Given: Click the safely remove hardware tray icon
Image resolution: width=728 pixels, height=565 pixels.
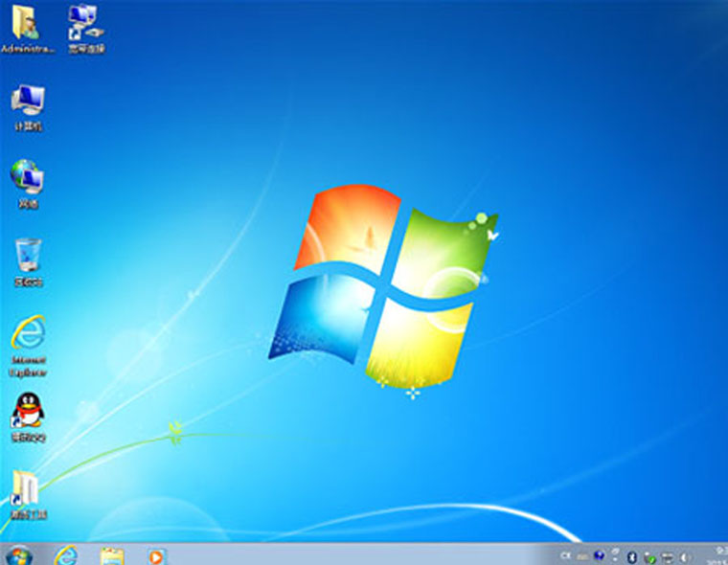Looking at the screenshot, I should click(x=649, y=557).
